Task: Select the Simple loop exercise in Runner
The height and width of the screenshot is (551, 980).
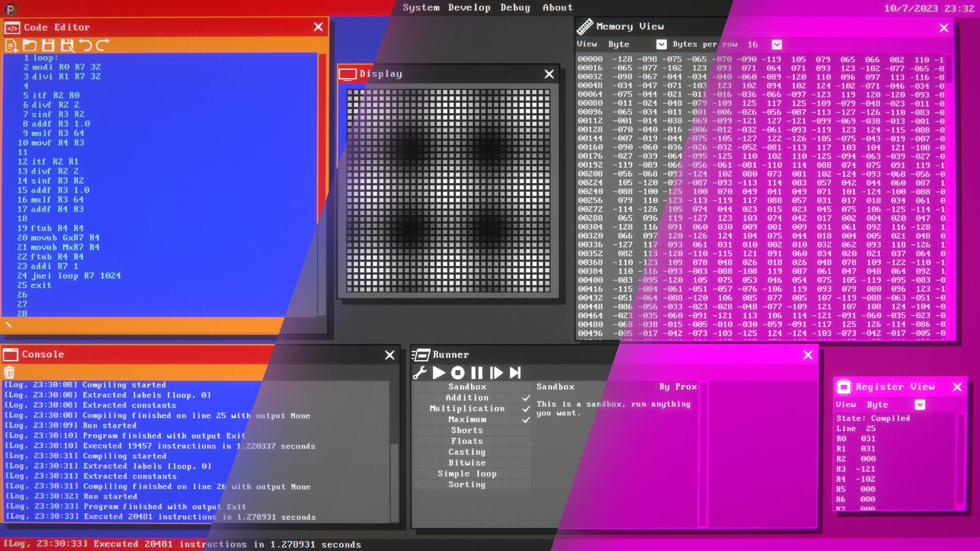Action: click(467, 473)
